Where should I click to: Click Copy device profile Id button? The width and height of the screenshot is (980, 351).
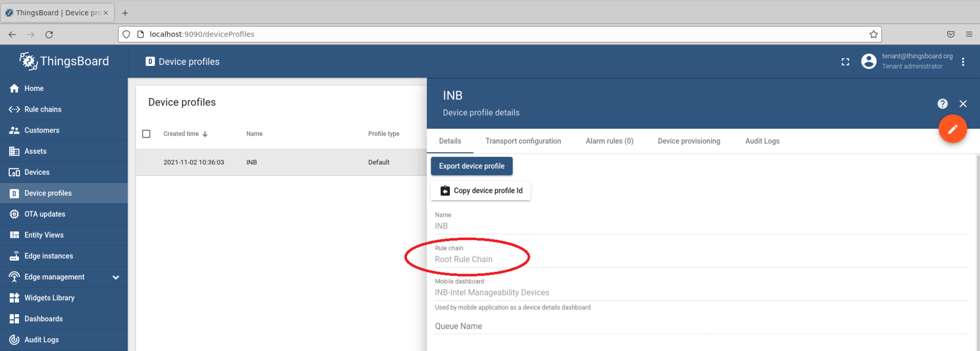(481, 190)
